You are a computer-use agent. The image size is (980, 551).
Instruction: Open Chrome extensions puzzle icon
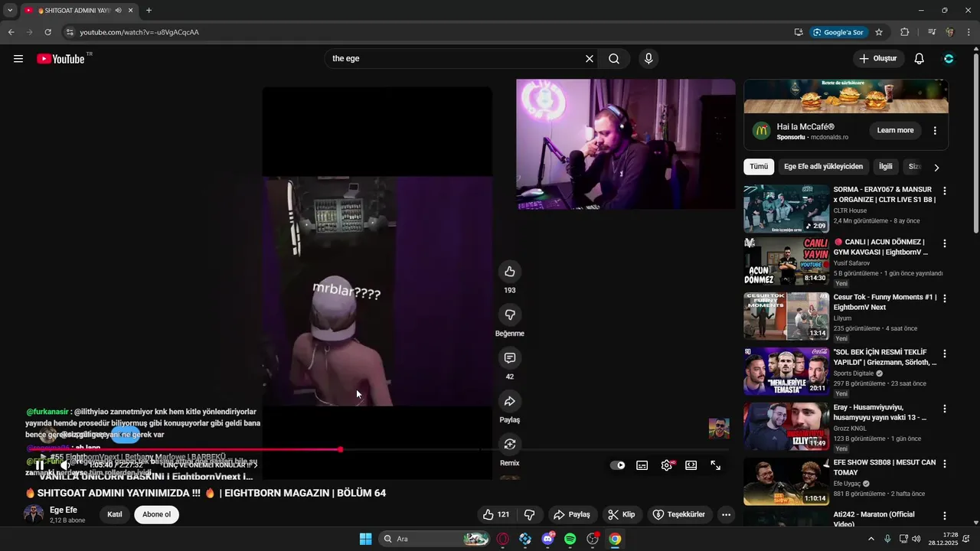pyautogui.click(x=905, y=32)
